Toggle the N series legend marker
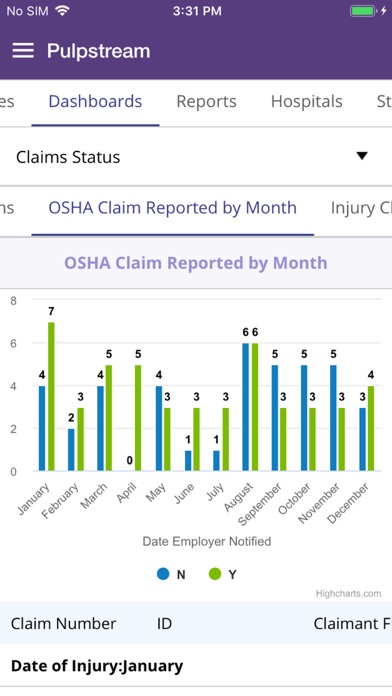This screenshot has height=696, width=392. [163, 574]
